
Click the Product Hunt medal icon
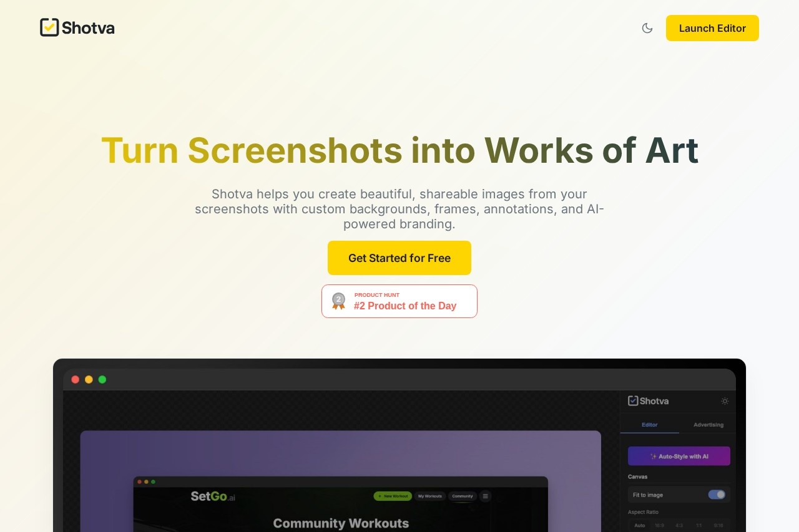point(338,301)
